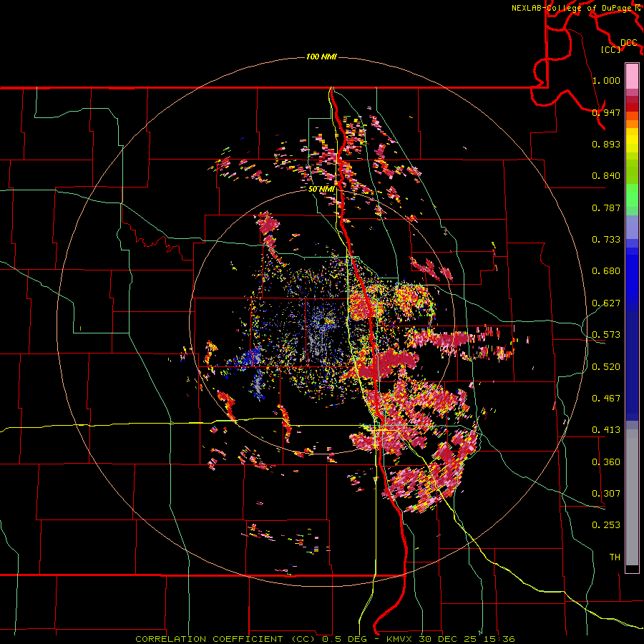Click the 0.573 legend value
The width and height of the screenshot is (644, 644).
[x=606, y=335]
